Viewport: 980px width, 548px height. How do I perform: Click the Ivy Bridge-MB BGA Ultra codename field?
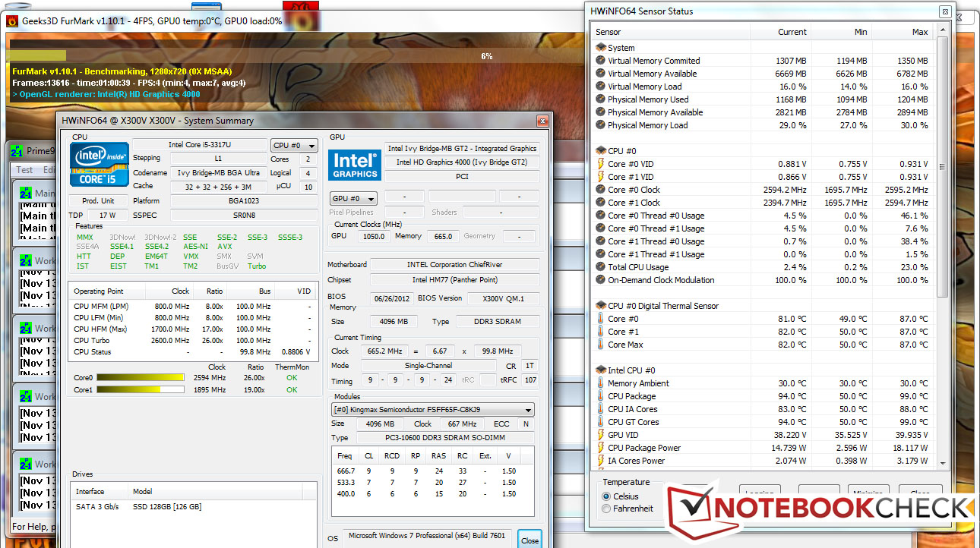coord(218,172)
